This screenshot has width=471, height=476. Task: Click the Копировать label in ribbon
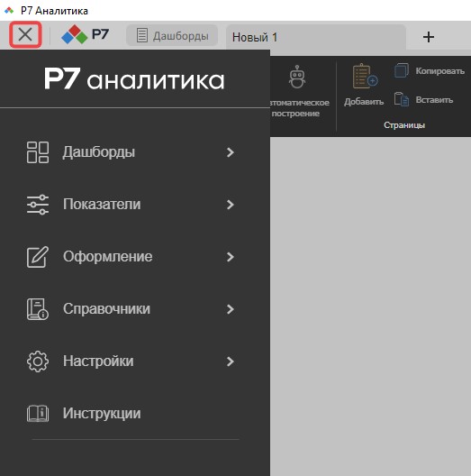point(439,71)
